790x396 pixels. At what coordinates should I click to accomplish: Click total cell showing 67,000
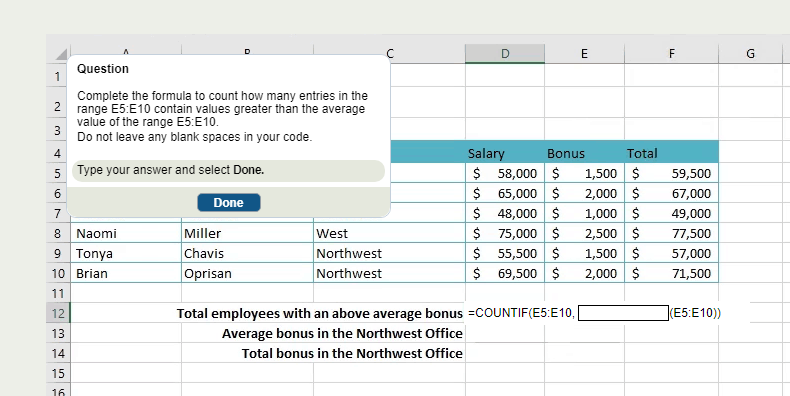(x=672, y=193)
